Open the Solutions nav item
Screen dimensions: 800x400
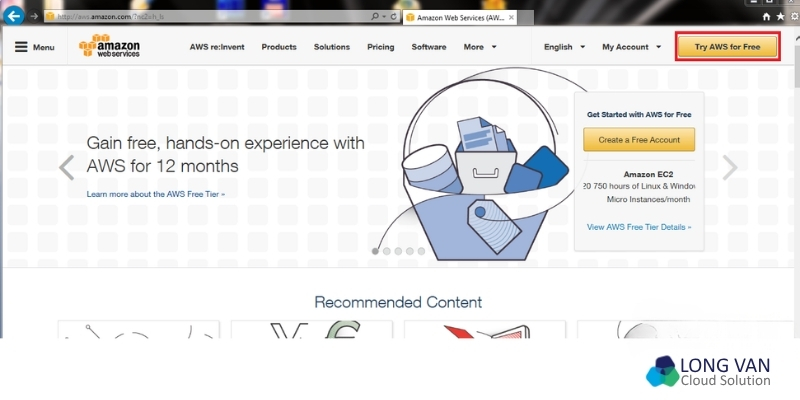point(332,47)
